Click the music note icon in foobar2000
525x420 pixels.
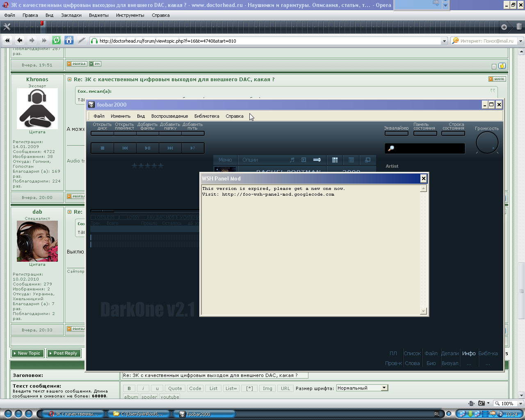[x=292, y=160]
